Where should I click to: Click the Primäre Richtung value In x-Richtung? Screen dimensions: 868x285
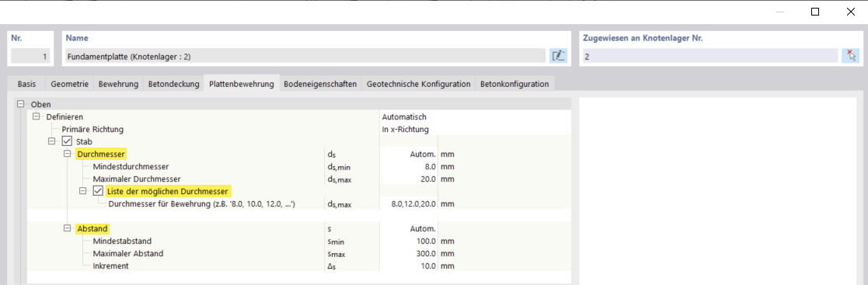coord(405,129)
